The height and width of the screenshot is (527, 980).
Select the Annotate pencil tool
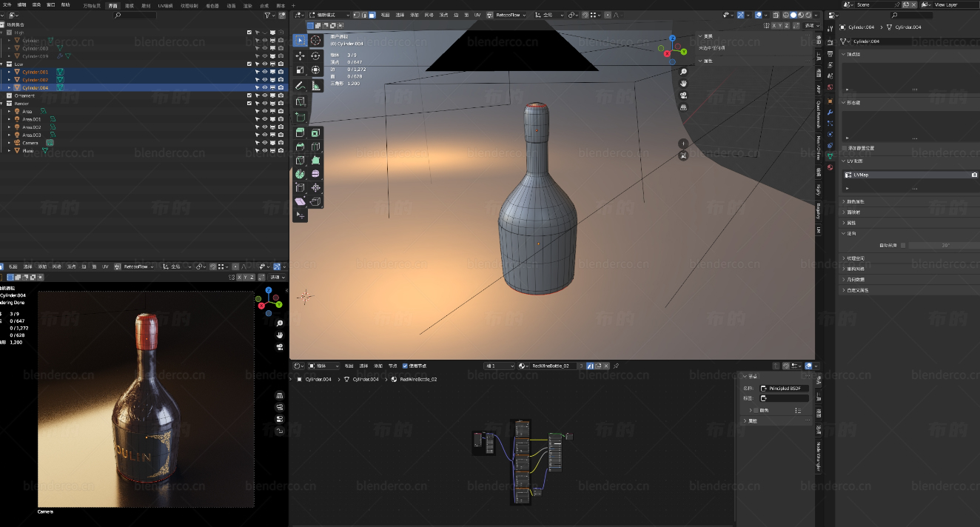click(301, 86)
